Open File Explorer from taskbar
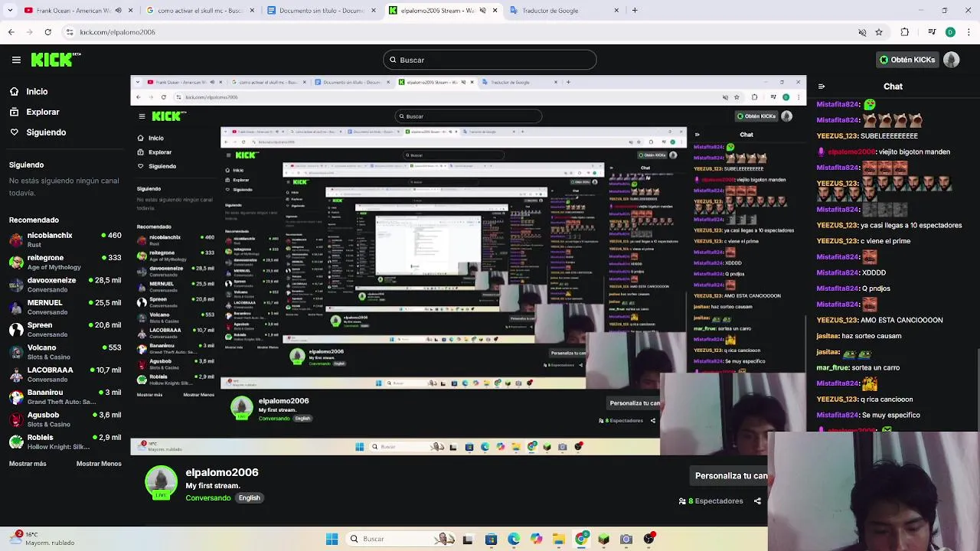 [x=559, y=539]
